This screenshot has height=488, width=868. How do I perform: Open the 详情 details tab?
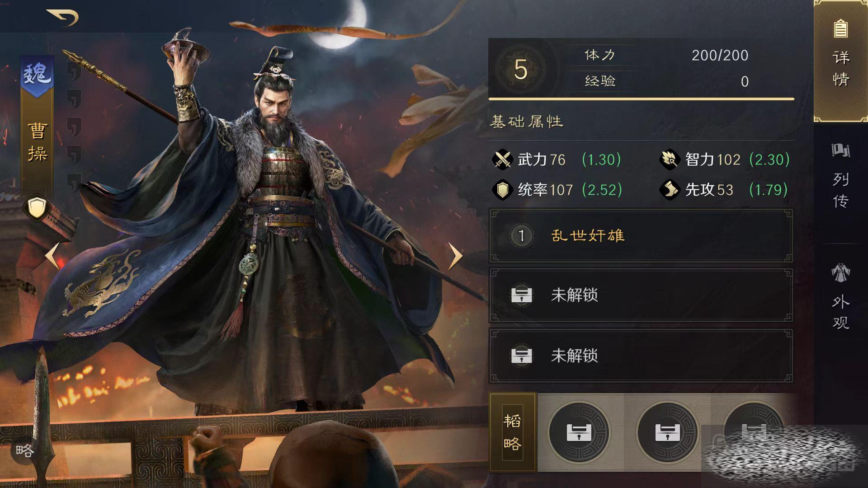[841, 61]
